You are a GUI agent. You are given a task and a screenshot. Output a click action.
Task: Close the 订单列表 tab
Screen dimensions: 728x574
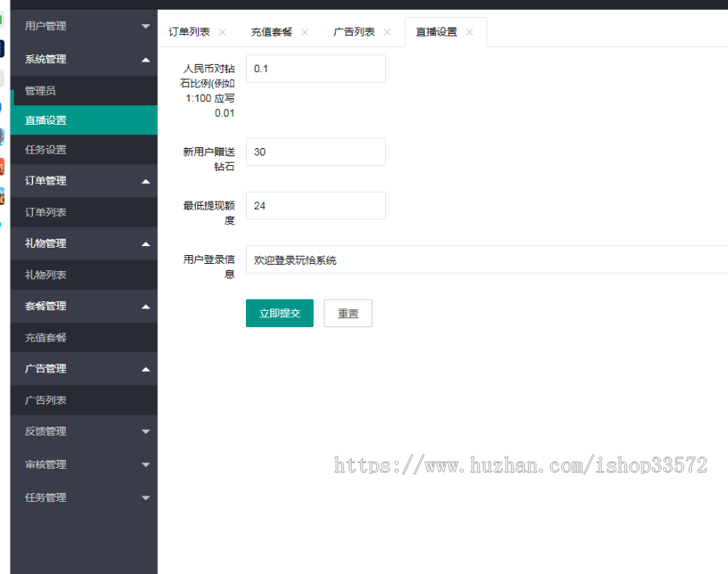pyautogui.click(x=222, y=32)
